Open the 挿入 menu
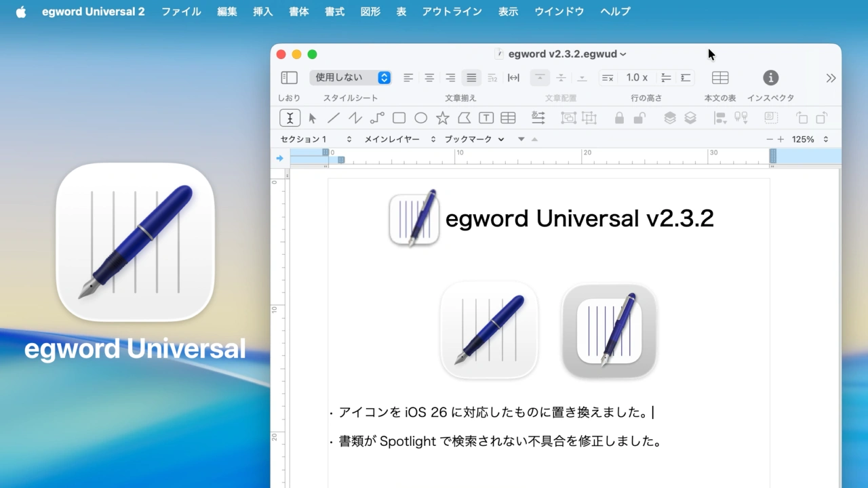This screenshot has height=488, width=868. click(263, 12)
